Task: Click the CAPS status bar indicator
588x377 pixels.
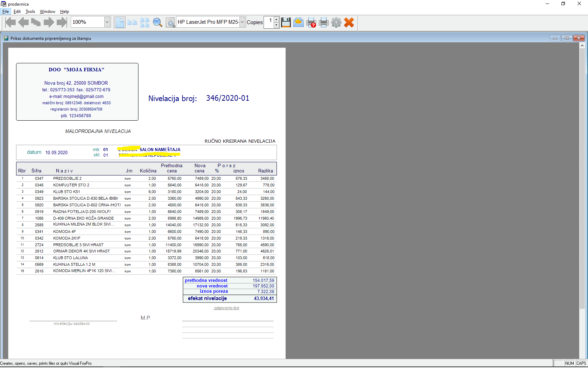Action: 581,363
